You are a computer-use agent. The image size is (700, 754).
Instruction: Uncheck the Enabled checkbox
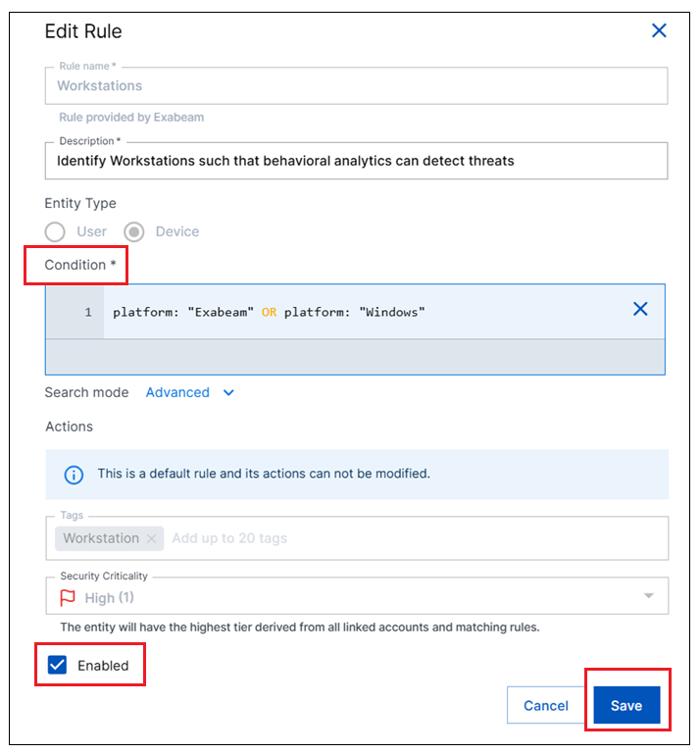(x=58, y=665)
